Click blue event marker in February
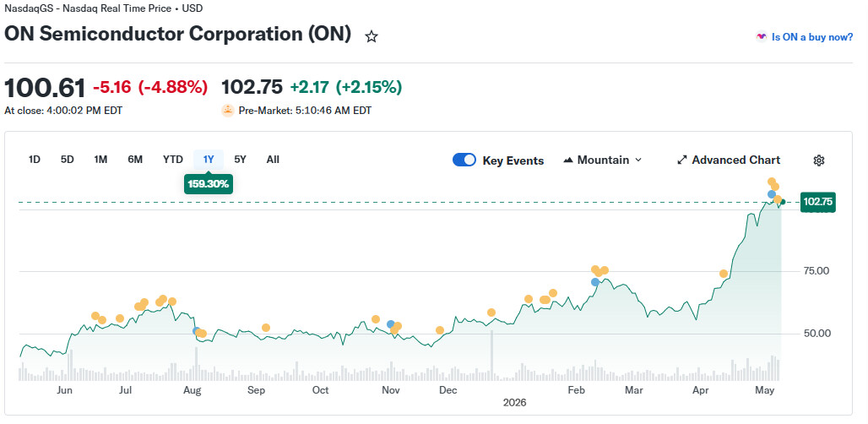868x424 pixels. [x=595, y=282]
